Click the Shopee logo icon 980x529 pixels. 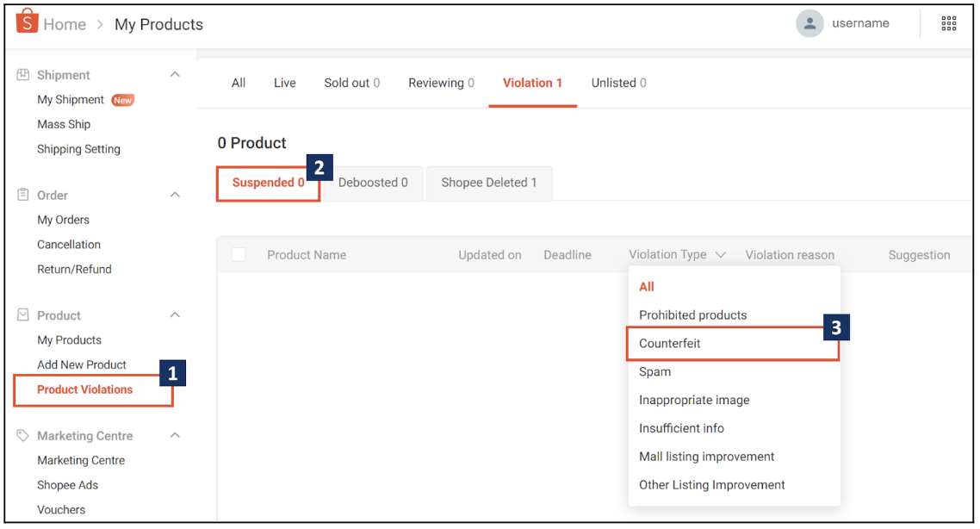[27, 22]
